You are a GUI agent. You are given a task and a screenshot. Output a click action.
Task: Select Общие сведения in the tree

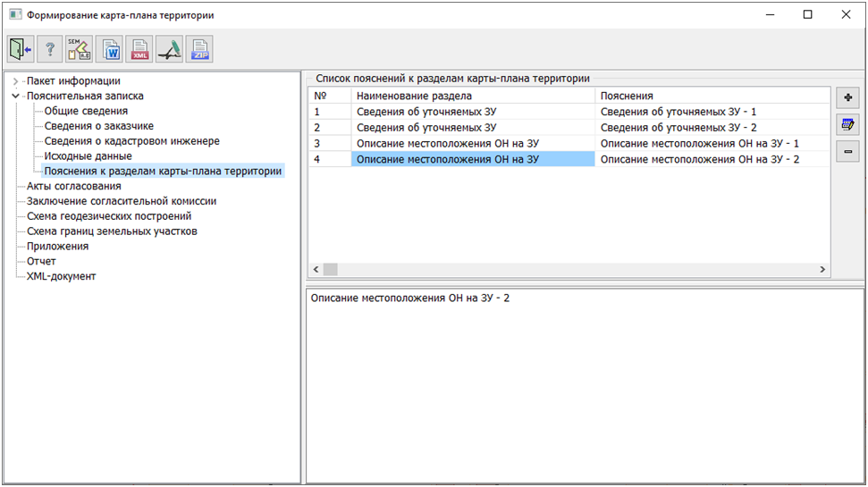coord(86,111)
